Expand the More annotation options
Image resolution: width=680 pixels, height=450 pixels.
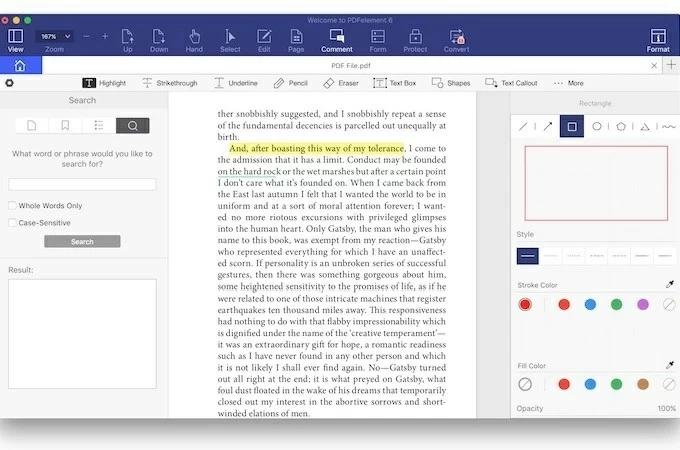pos(568,83)
